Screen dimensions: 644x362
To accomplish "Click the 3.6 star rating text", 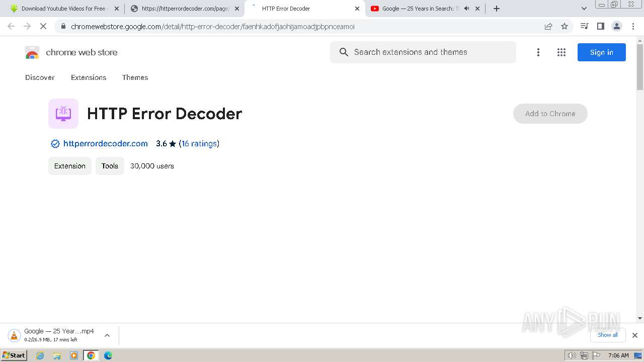I will point(166,144).
